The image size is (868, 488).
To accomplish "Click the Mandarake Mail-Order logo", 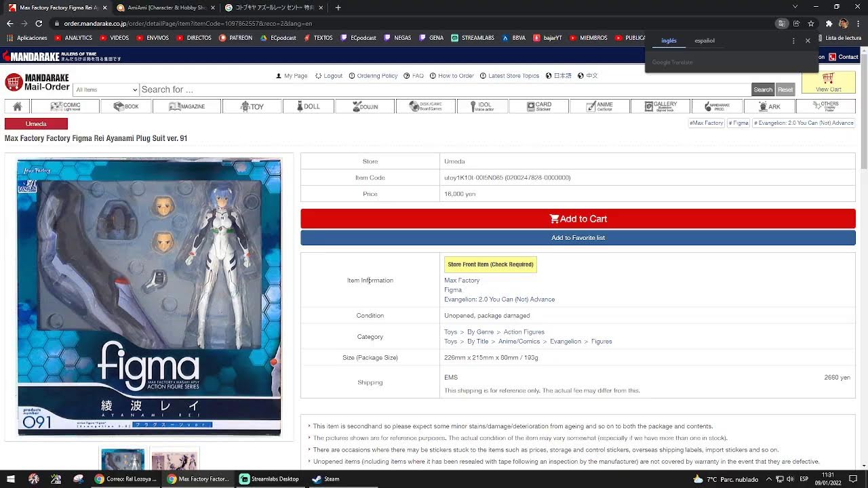I will click(x=37, y=82).
